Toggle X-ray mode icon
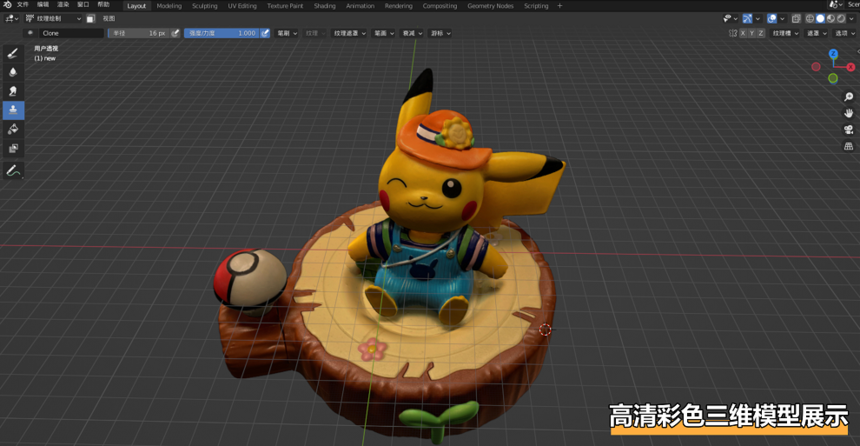 796,19
